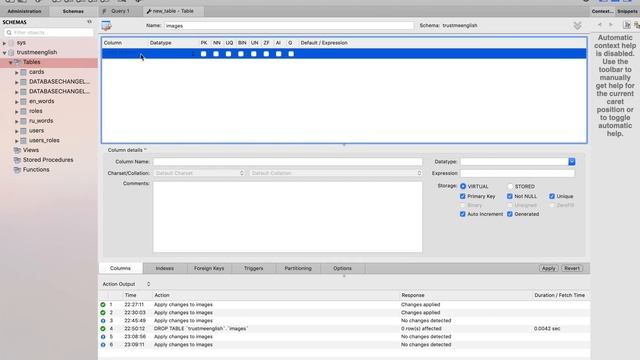Select the VIRTUAL storage radio button

pos(463,186)
